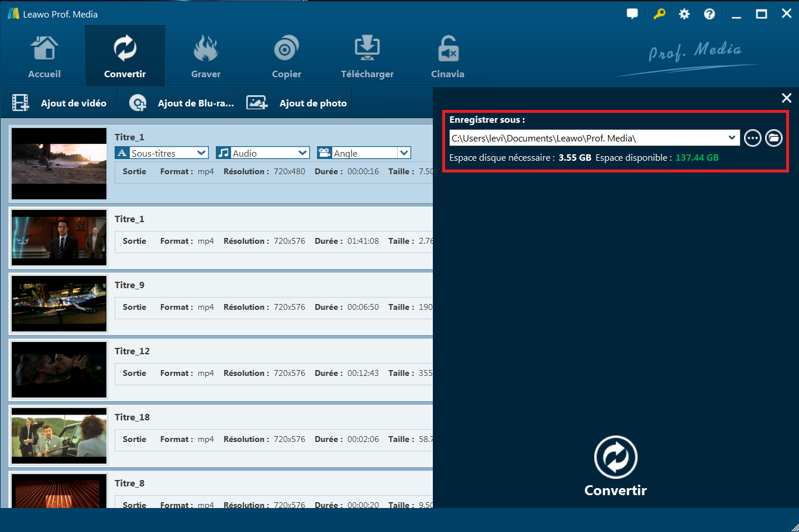The height and width of the screenshot is (532, 799).
Task: Expand the Sous-titres dropdown for Titre_1
Action: [202, 153]
